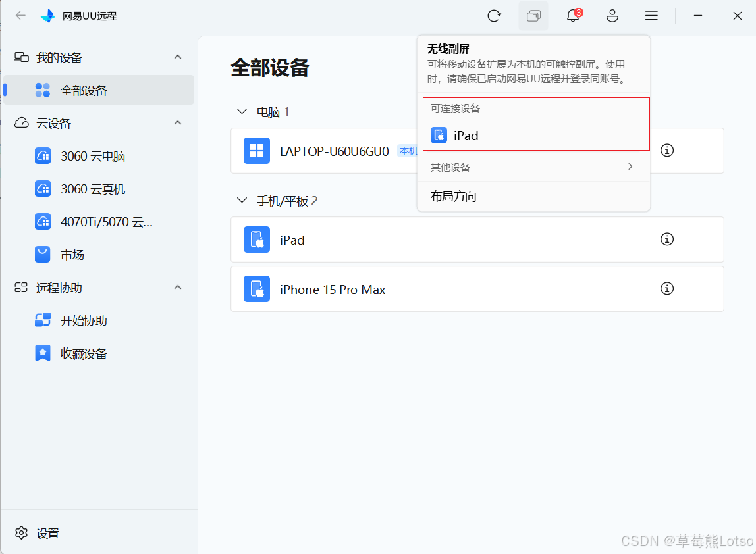Image resolution: width=756 pixels, height=554 pixels.
Task: Collapse the 电脑 1 group
Action: [x=242, y=112]
